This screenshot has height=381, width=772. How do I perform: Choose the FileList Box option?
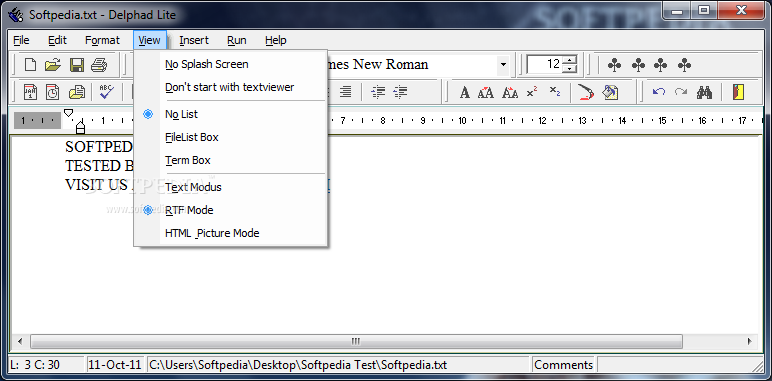[x=230, y=137]
